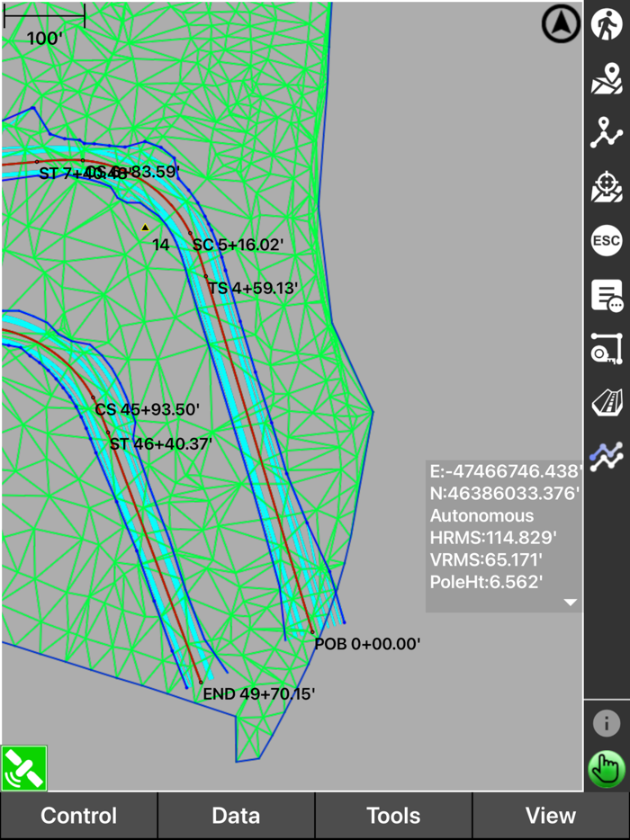The image size is (630, 840).
Task: Click the N:46386033.376' northing value
Action: (505, 494)
